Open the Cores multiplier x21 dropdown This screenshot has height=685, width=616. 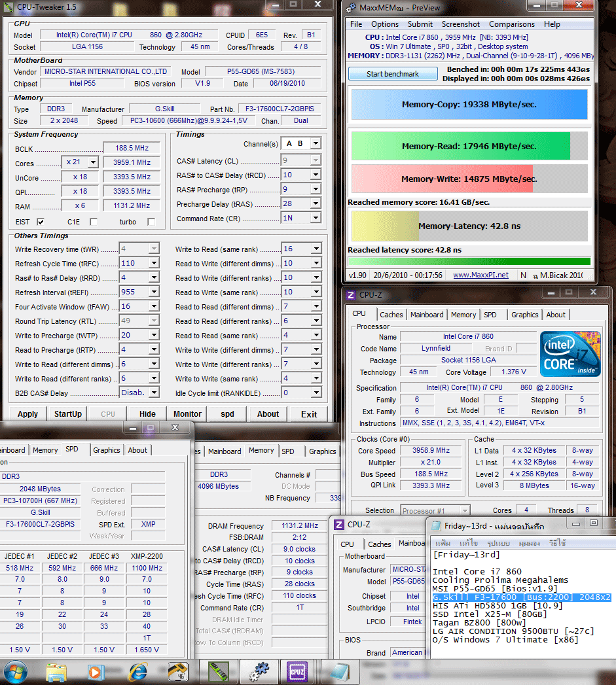point(93,162)
